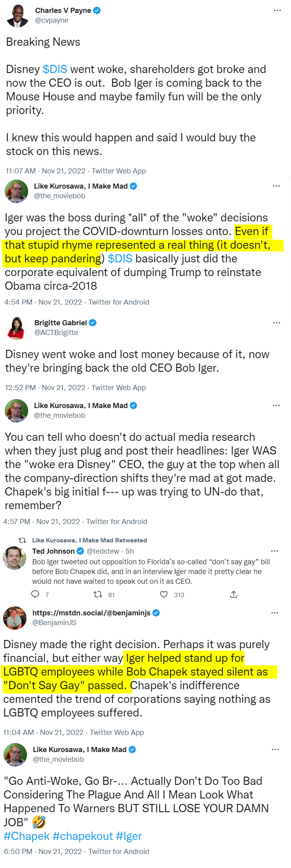Image resolution: width=291 pixels, height=868 pixels.
Task: Retweet Ted Johnson's tweet
Action: point(98,594)
